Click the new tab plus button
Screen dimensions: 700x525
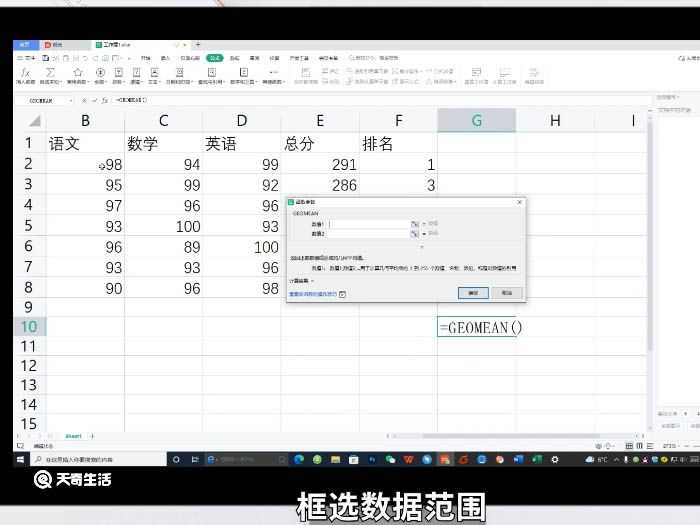click(x=198, y=45)
